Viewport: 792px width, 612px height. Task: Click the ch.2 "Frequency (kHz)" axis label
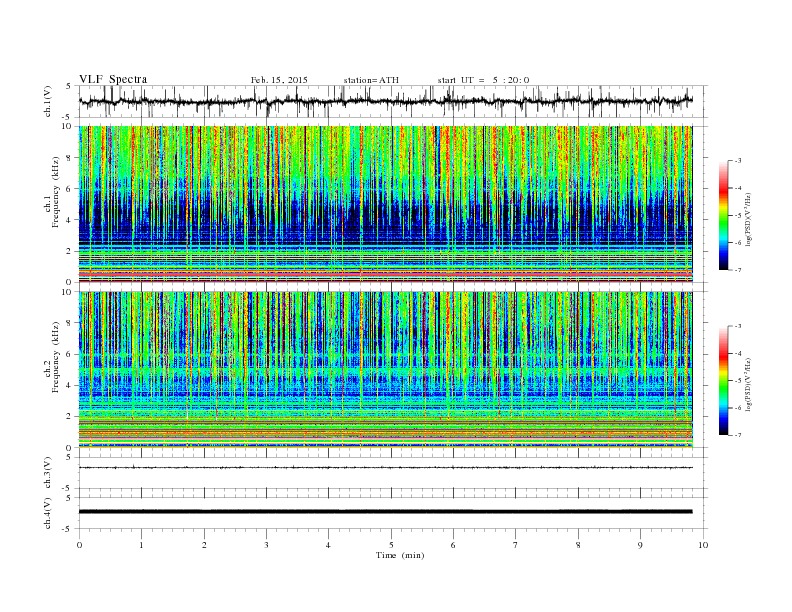[56, 356]
